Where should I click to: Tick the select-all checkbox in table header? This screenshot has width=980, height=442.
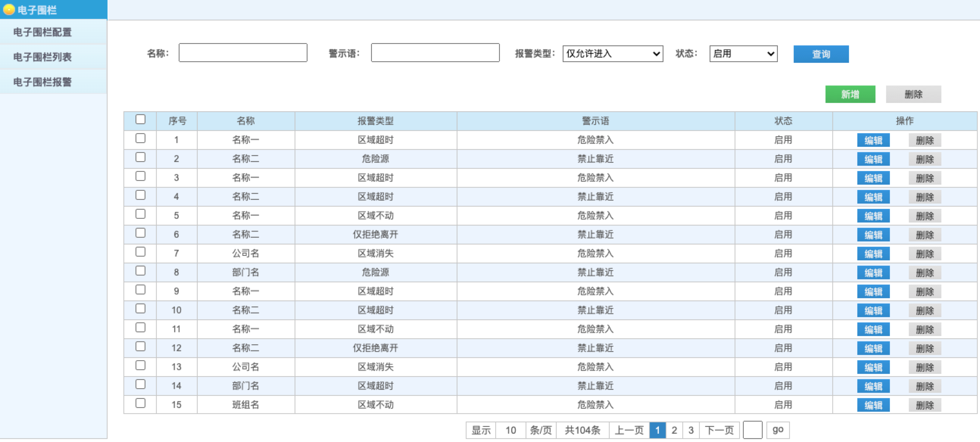140,119
